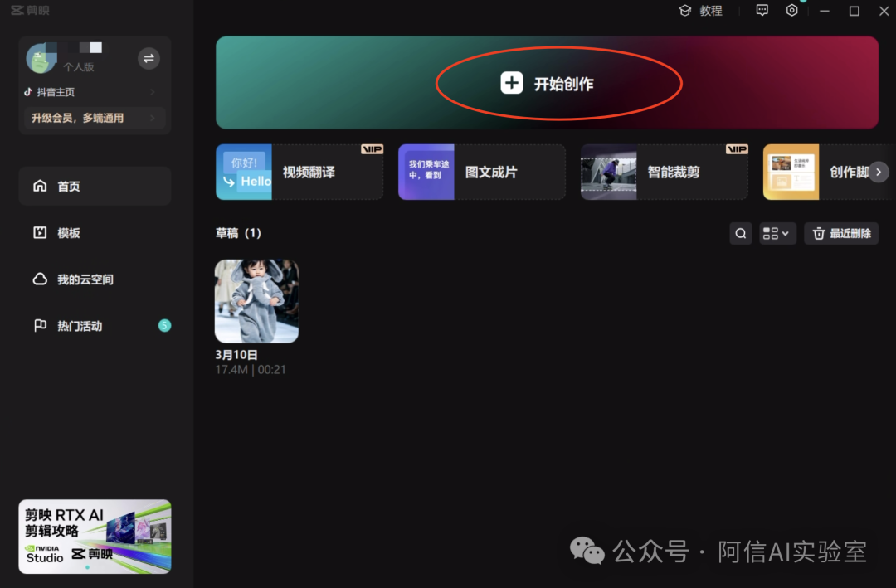
Task: Open the 3月10日 draft thumbnail
Action: click(x=256, y=301)
